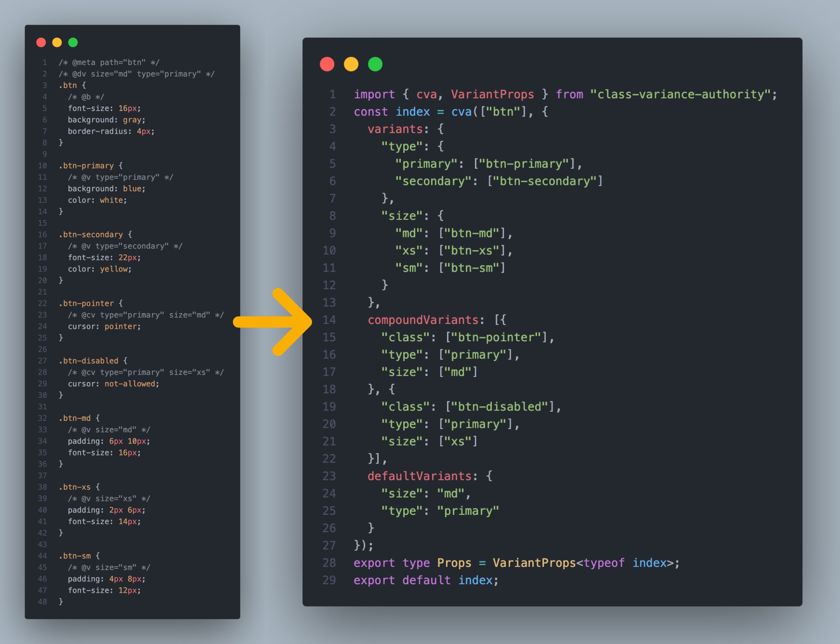Click the '.btn-xs {' selector
The width and height of the screenshot is (840, 644).
[x=79, y=487]
